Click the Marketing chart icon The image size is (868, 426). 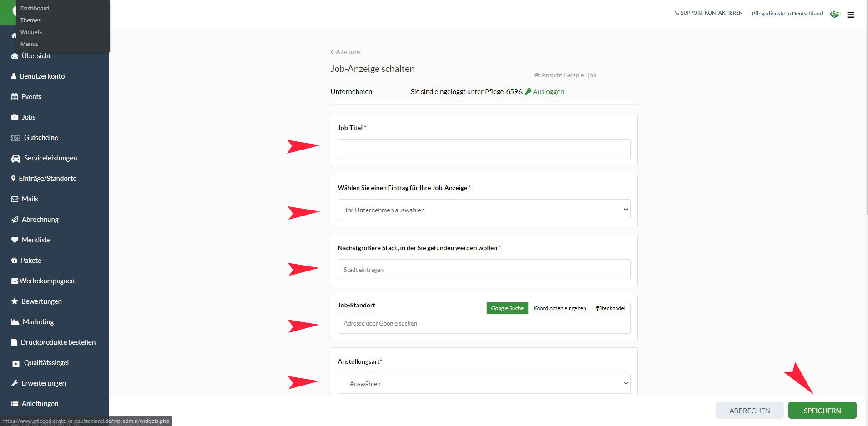(15, 322)
